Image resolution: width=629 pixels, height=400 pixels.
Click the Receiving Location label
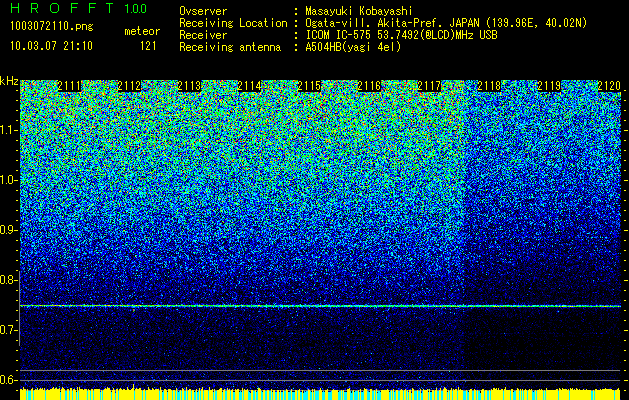233,23
